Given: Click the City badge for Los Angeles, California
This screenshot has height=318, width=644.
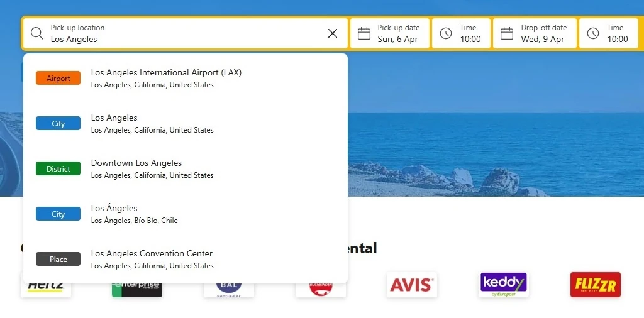Looking at the screenshot, I should (x=58, y=124).
